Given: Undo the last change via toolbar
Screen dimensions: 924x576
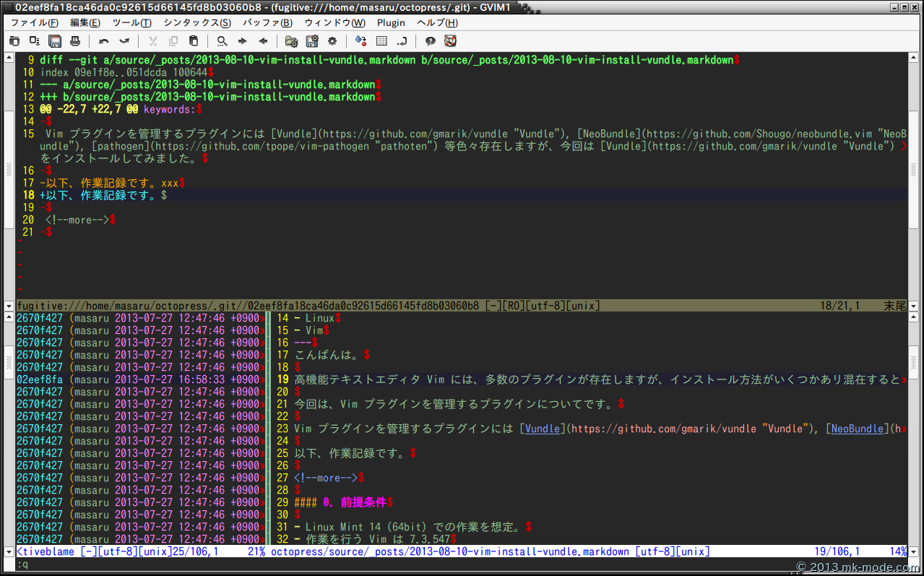Looking at the screenshot, I should 104,41.
